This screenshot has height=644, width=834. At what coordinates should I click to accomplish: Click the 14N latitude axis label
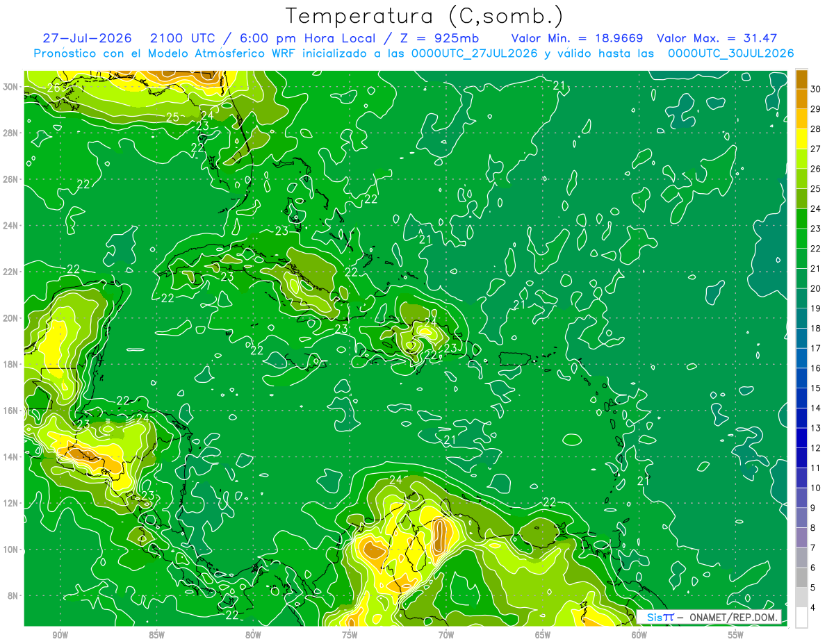click(x=12, y=457)
